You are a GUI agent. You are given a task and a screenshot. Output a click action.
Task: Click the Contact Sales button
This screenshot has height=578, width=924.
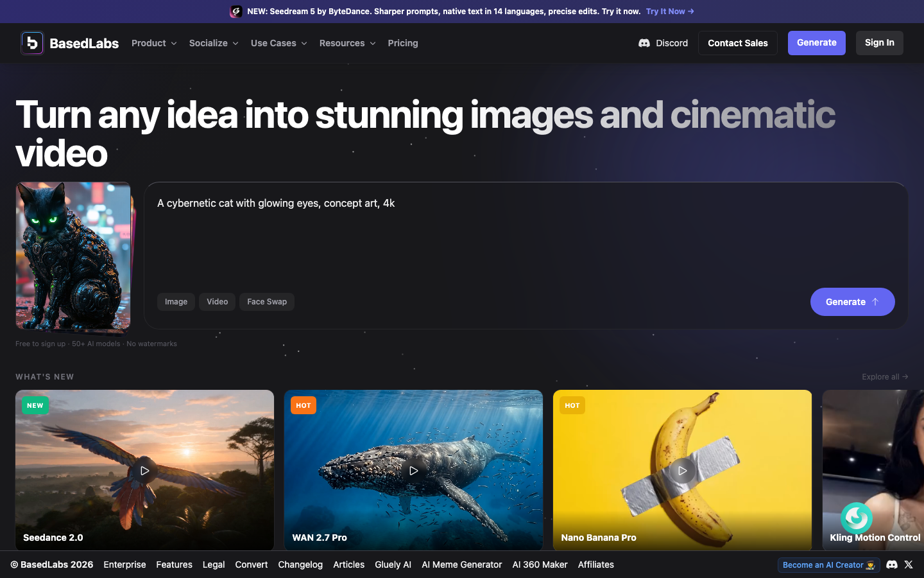click(x=738, y=43)
